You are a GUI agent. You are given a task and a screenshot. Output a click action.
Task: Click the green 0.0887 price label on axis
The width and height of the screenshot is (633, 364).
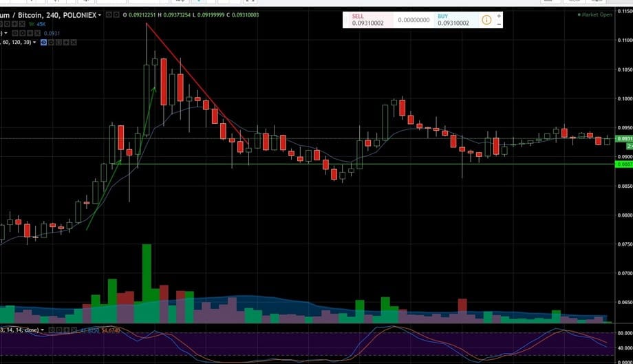[x=624, y=164]
